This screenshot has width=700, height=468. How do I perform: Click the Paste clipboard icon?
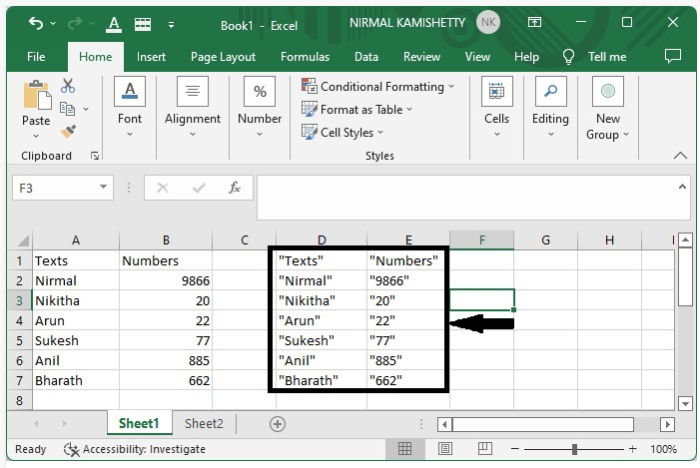(37, 94)
